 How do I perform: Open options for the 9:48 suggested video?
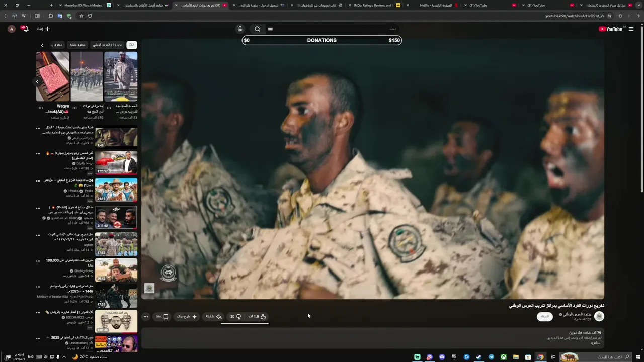pyautogui.click(x=38, y=128)
